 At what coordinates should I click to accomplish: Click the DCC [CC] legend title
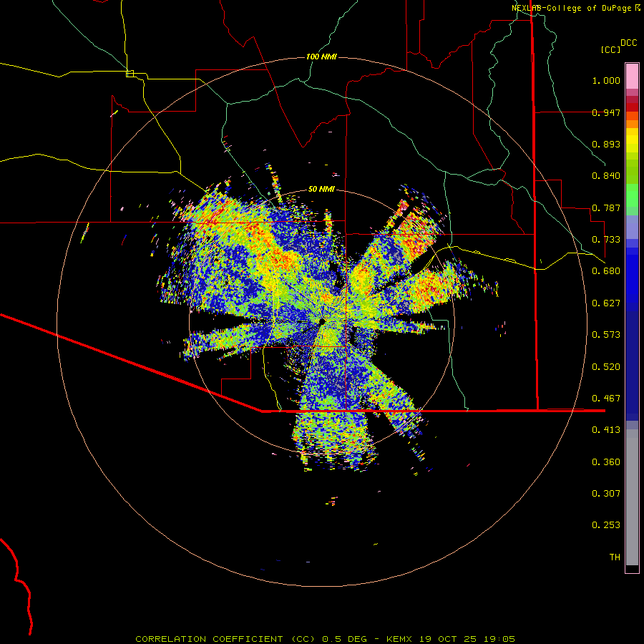618,46
